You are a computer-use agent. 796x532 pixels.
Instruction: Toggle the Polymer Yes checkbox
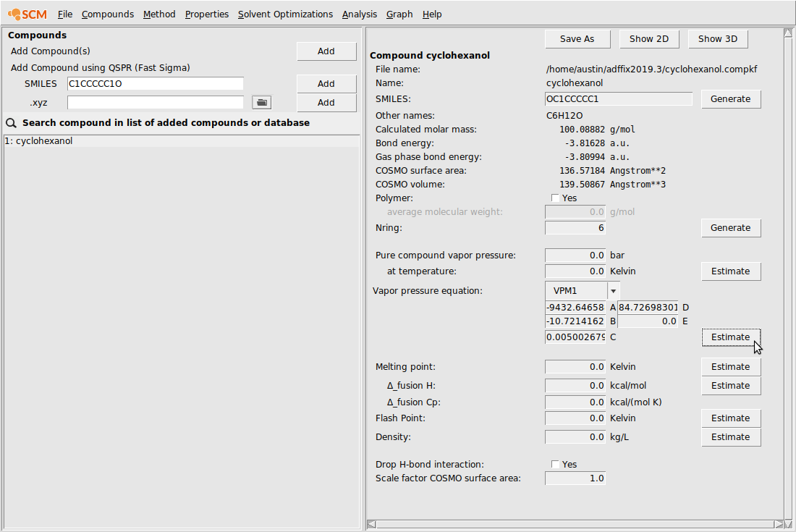(x=555, y=198)
